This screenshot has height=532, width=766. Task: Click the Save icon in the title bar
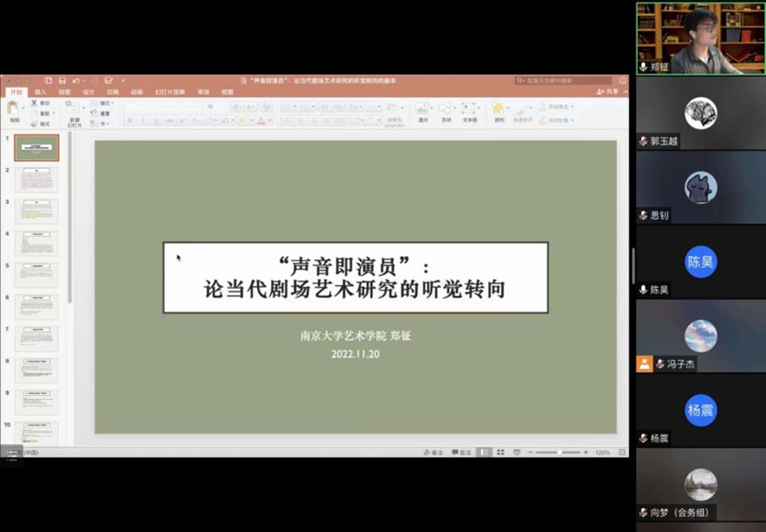tap(62, 81)
